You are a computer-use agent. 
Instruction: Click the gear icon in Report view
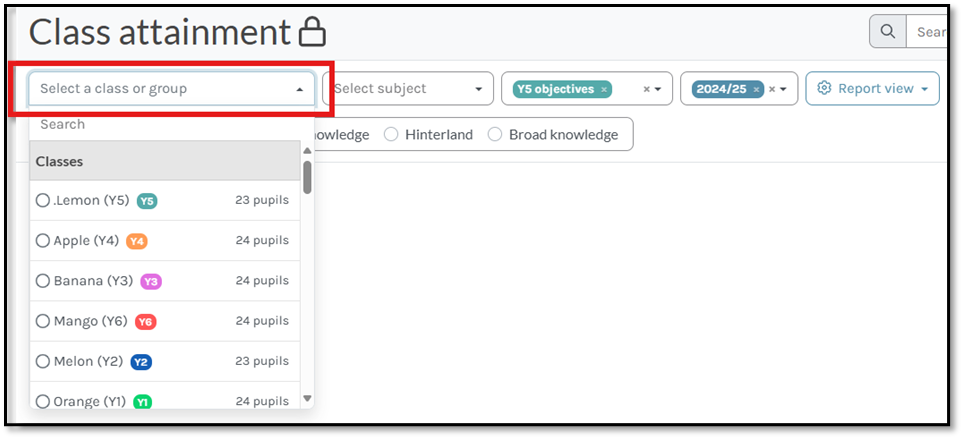(x=824, y=88)
